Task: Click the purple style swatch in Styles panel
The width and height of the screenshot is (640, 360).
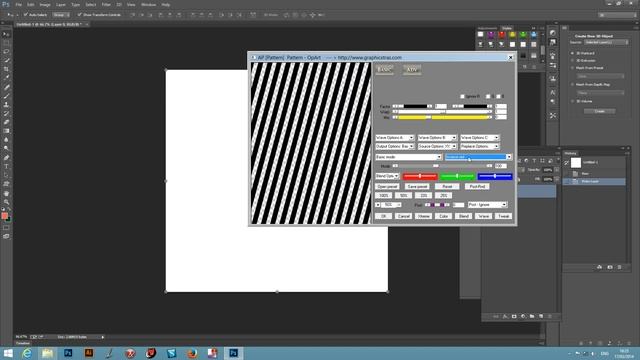Action: click(491, 35)
